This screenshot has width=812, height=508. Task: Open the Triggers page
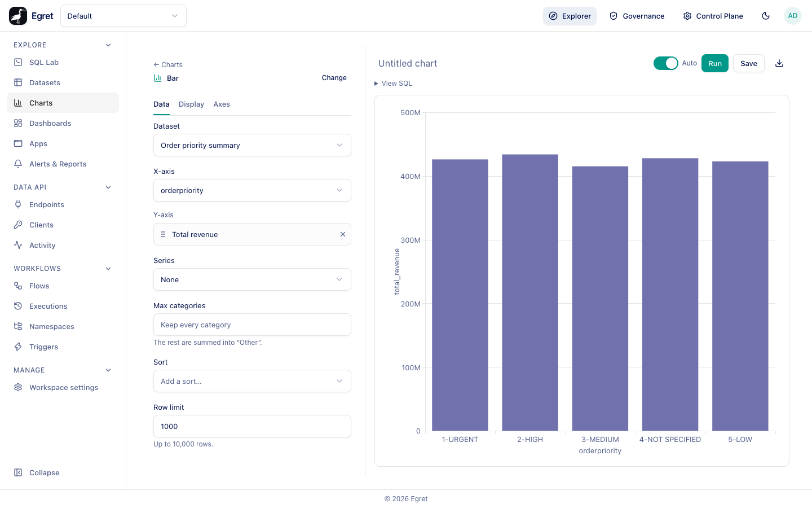[x=63, y=347]
